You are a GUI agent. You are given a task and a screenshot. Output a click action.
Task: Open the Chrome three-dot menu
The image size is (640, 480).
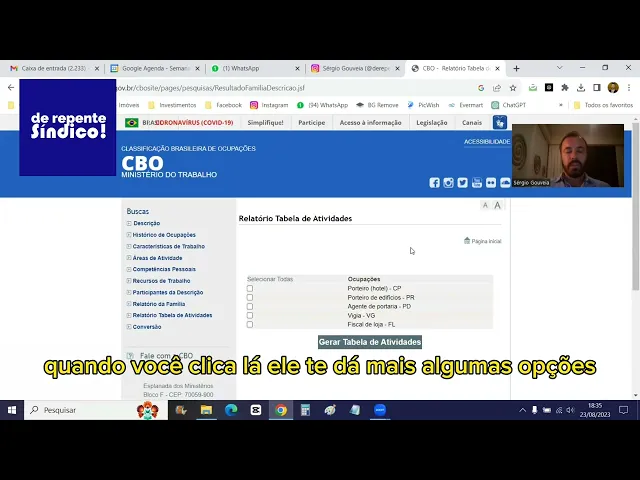coord(629,87)
